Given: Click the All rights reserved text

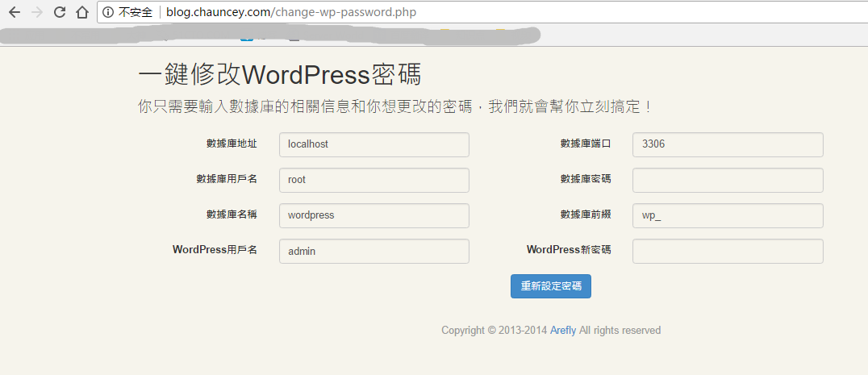Looking at the screenshot, I should click(x=620, y=330).
